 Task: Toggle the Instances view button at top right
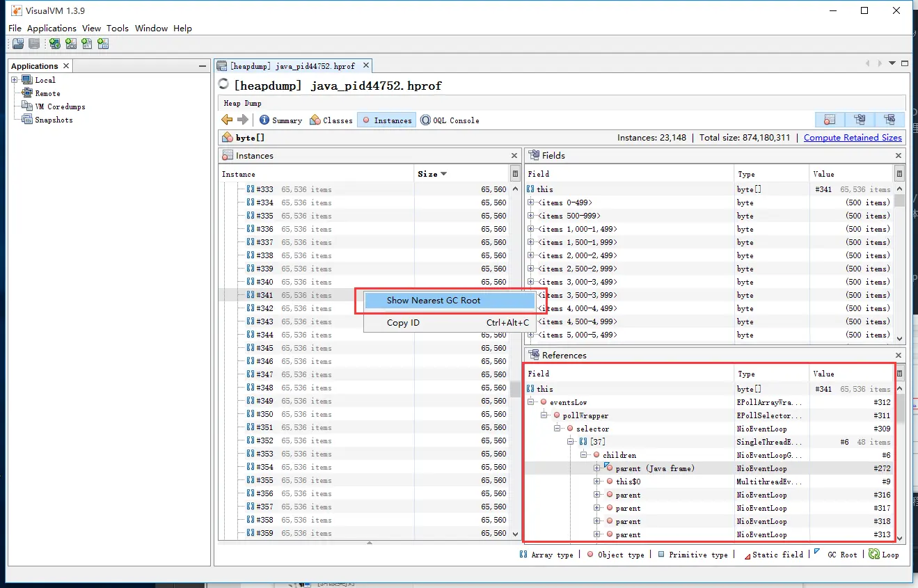click(829, 120)
